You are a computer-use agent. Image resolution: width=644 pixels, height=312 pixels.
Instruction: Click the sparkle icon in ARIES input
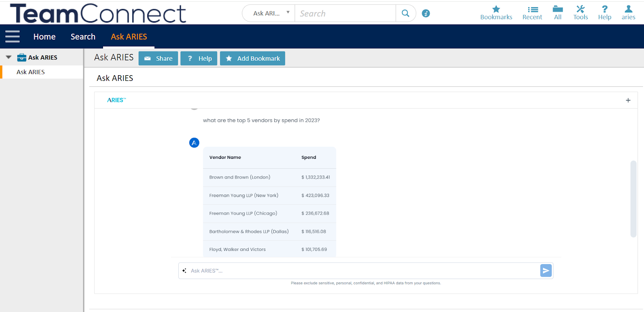tap(184, 271)
